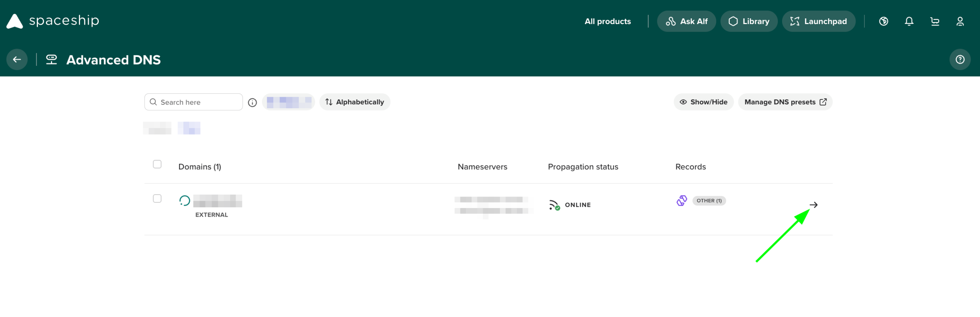Open the shopping cart
This screenshot has width=980, height=317.
click(935, 21)
